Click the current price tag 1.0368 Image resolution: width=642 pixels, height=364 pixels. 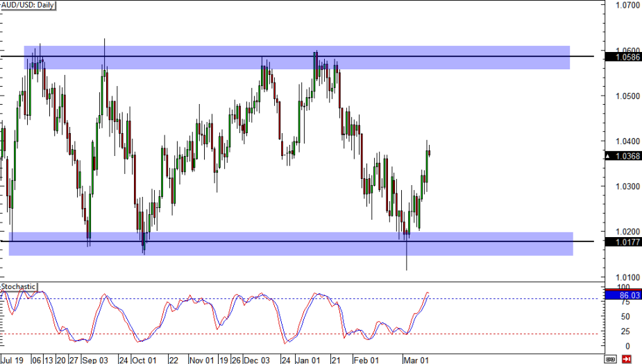tap(623, 156)
